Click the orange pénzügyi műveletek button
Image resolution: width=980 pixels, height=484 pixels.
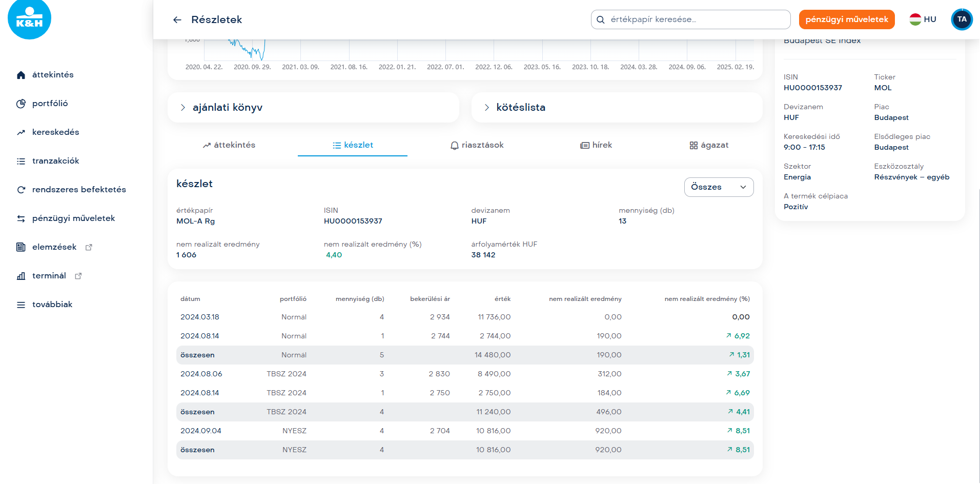tap(846, 19)
